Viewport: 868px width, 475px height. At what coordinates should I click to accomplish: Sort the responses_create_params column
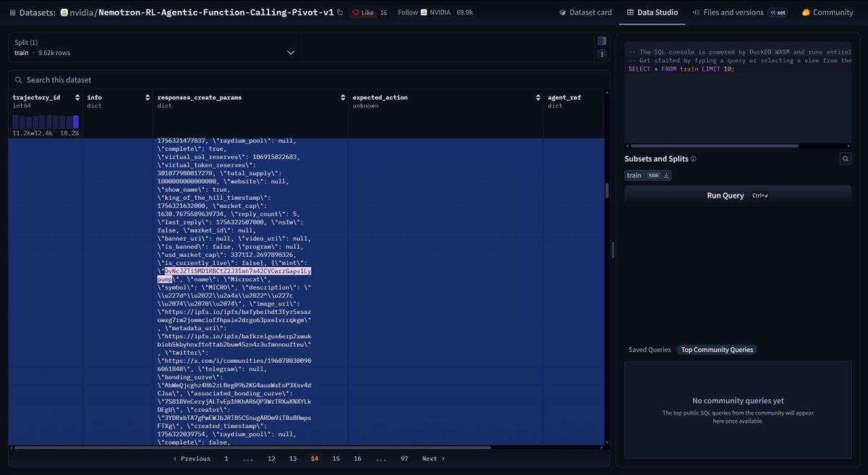point(343,97)
